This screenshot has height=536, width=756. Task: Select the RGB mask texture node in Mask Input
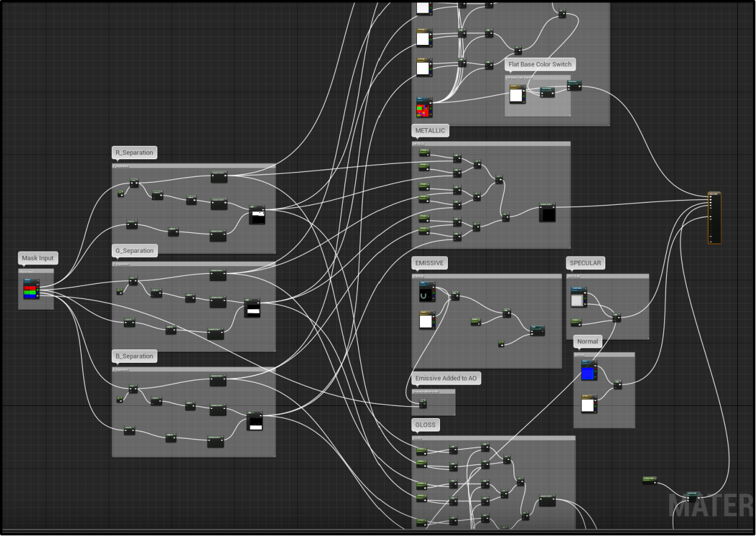[32, 289]
